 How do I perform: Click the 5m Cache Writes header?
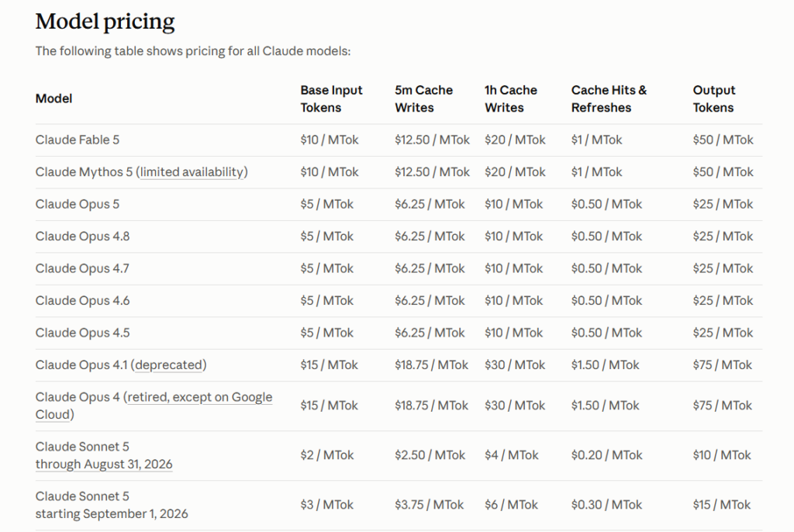(423, 98)
